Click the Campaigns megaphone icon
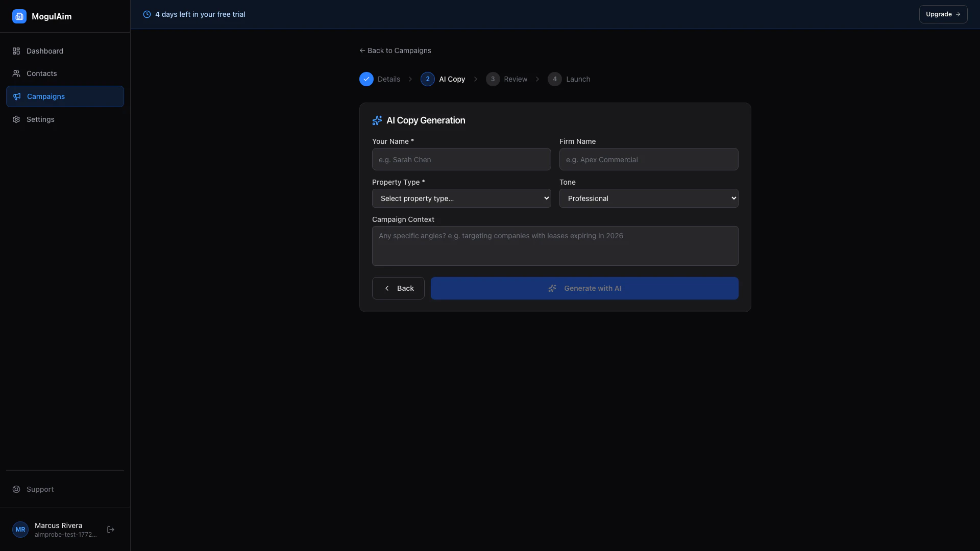 pos(17,96)
